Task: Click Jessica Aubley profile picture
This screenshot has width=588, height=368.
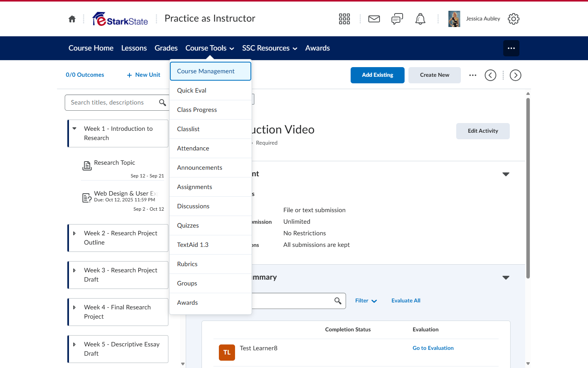Action: pos(454,19)
